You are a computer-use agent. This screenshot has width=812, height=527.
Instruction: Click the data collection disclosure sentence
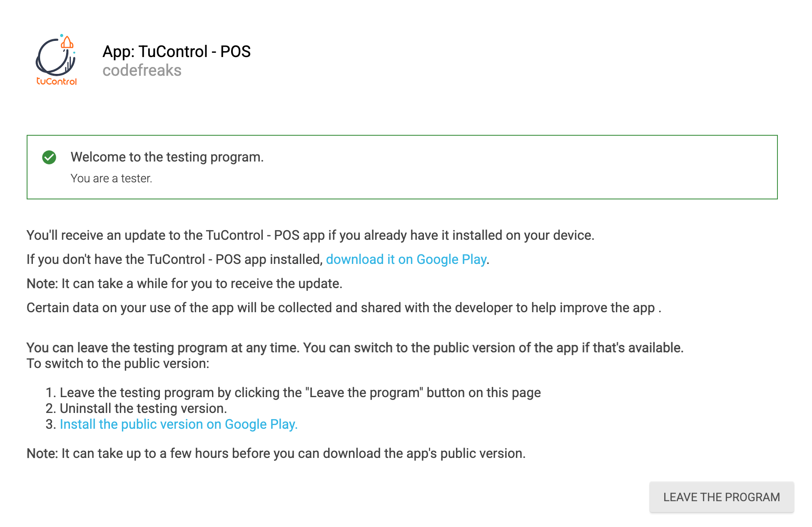pos(344,308)
